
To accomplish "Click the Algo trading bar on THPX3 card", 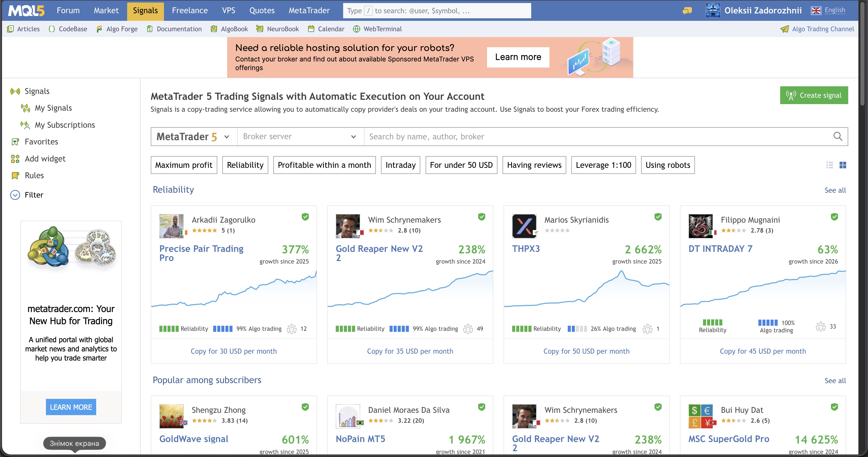I will point(577,329).
